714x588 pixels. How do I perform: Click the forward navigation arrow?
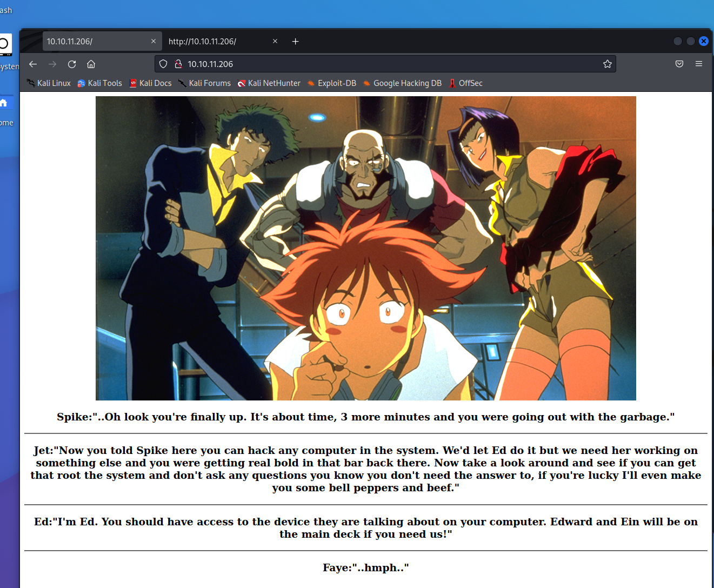52,64
